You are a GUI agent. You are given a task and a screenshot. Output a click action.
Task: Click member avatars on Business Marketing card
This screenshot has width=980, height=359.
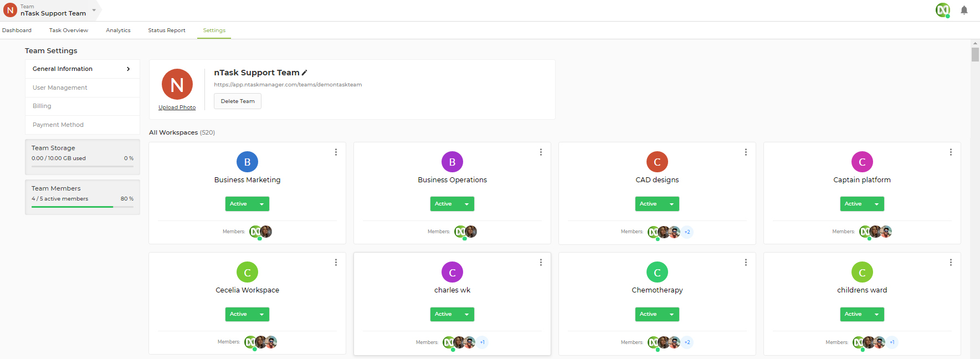[x=260, y=232]
